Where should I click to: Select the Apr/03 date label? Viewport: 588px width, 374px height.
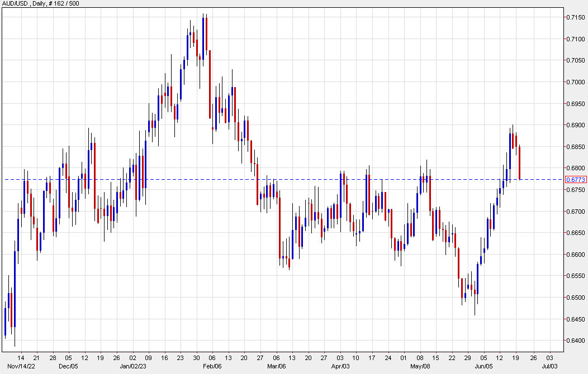342,367
